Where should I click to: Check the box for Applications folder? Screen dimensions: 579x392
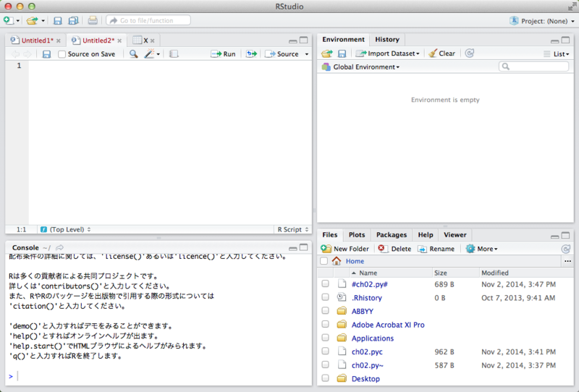[325, 338]
